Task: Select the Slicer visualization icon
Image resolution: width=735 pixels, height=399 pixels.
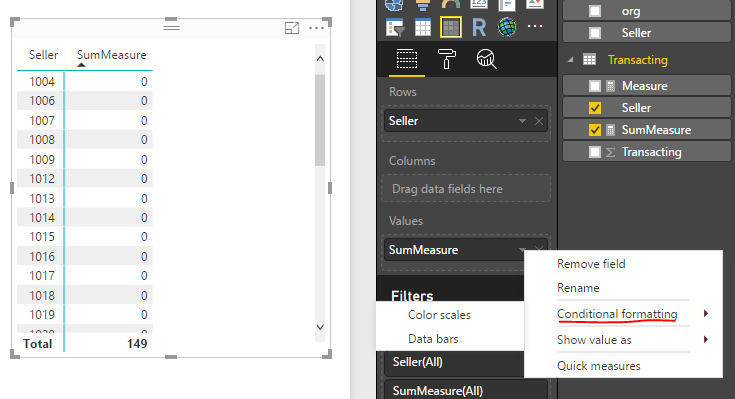Action: point(394,27)
